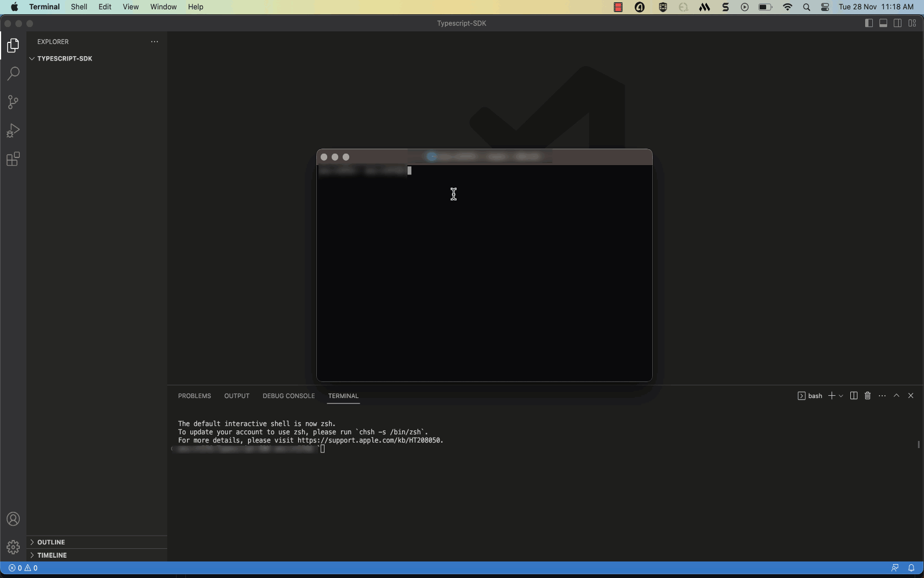The height and width of the screenshot is (578, 924).
Task: Open the Help menu
Action: click(x=196, y=7)
